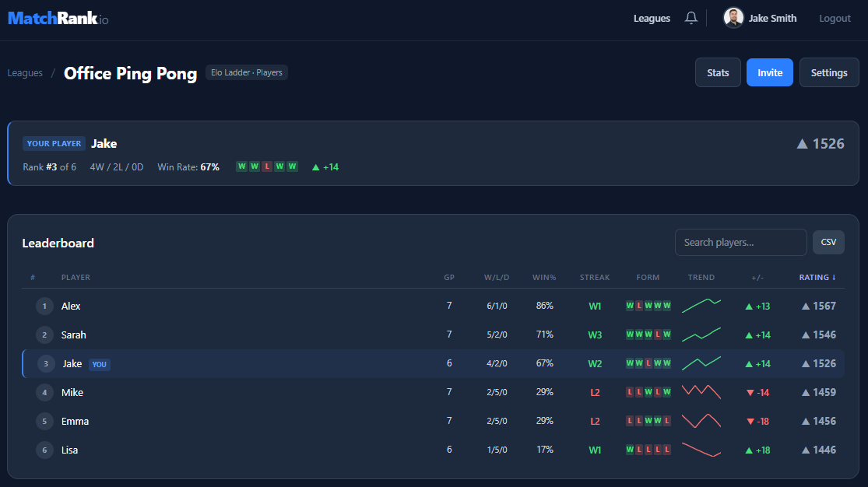Click the WIN% column header
Screen dimensions: 868x487
[x=543, y=277]
